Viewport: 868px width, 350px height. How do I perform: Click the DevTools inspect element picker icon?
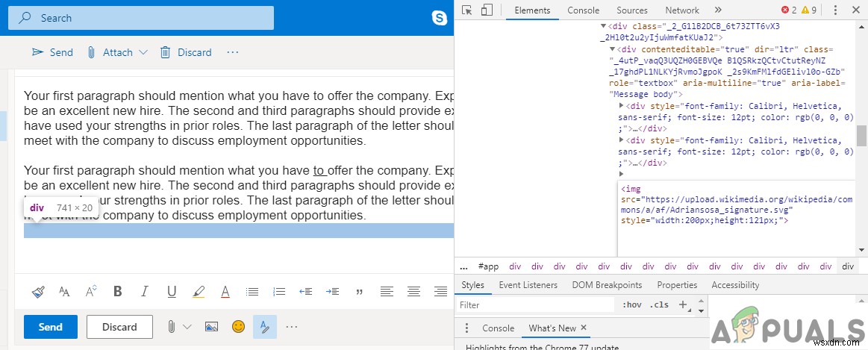(x=466, y=10)
